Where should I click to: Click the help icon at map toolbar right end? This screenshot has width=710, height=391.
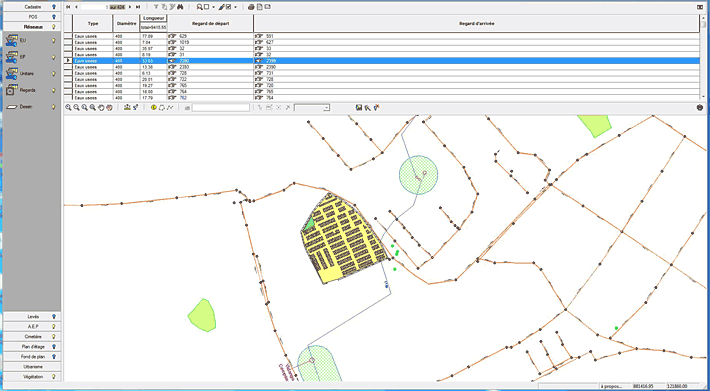[x=700, y=107]
